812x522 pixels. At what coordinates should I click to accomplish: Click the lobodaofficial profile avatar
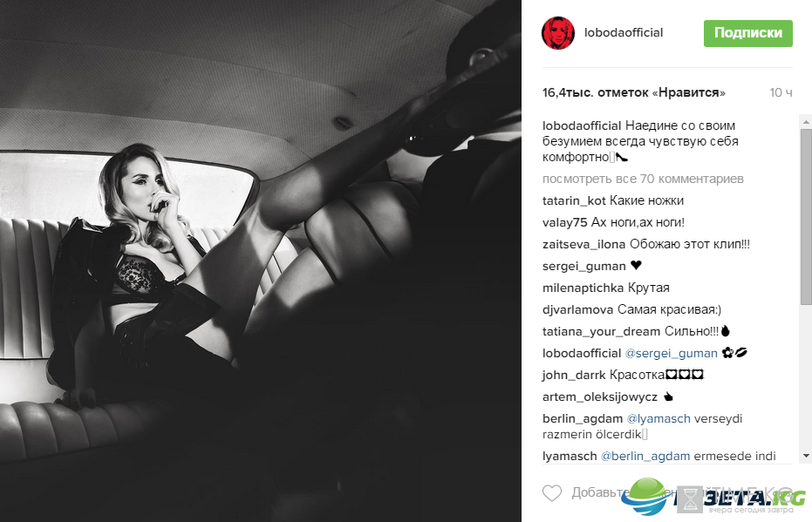click(557, 32)
